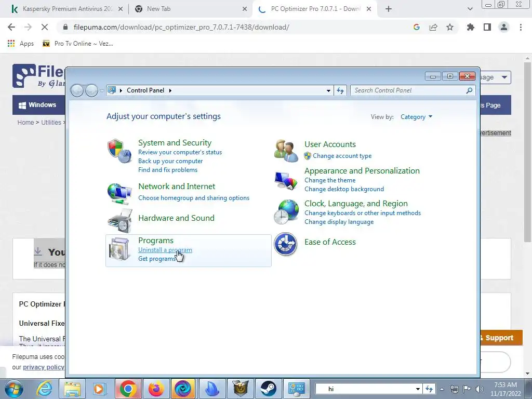Viewport: 532px width, 399px height.
Task: Click the Filepuma privacy policy link
Action: click(44, 367)
